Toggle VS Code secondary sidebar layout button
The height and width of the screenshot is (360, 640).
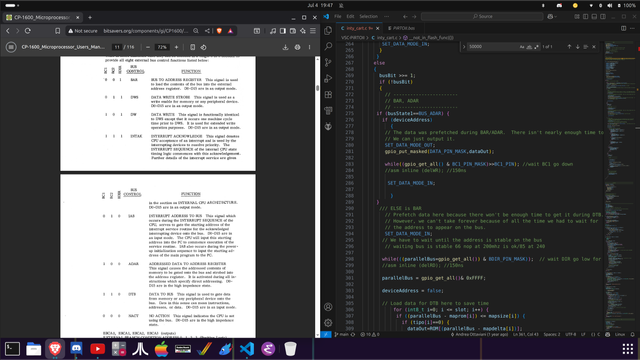pyautogui.click(x=603, y=17)
